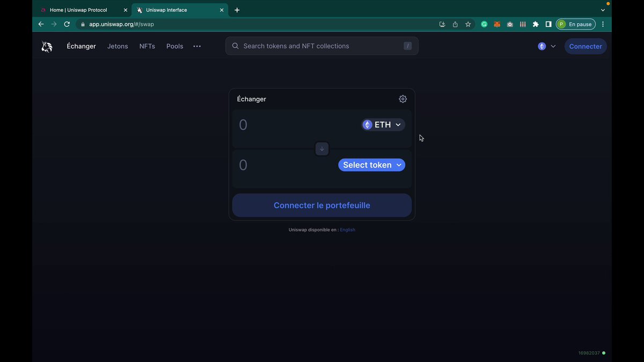Go to the Échanger nav item
The height and width of the screenshot is (362, 644).
(81, 46)
